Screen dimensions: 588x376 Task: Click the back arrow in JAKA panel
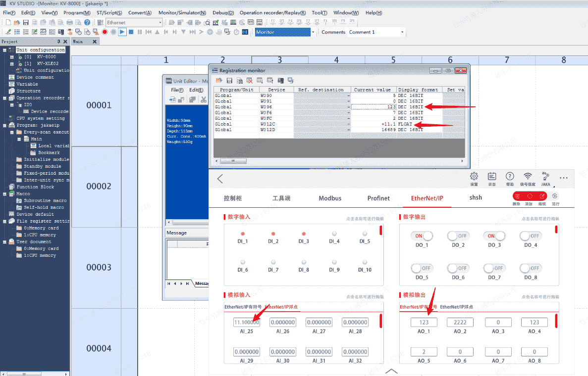(x=220, y=179)
